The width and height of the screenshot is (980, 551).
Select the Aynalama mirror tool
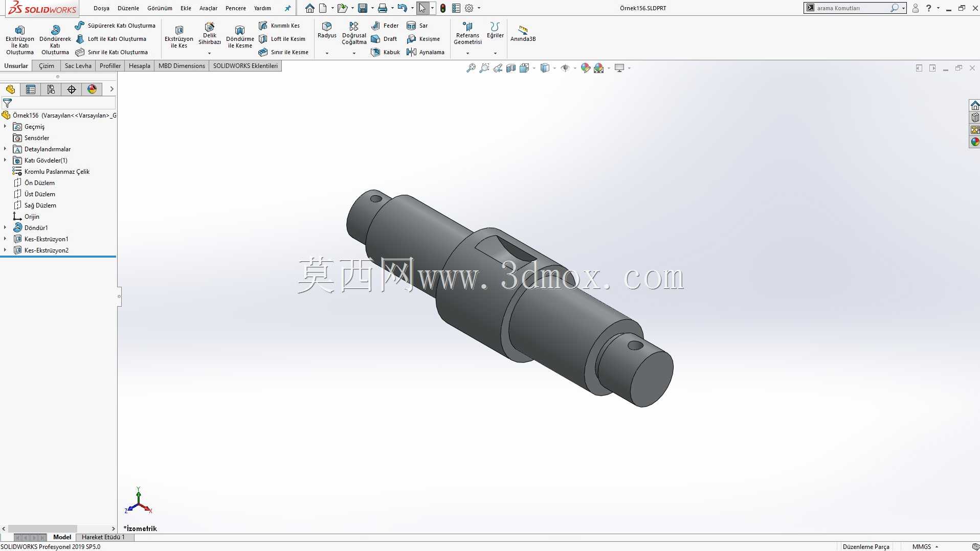coord(426,52)
